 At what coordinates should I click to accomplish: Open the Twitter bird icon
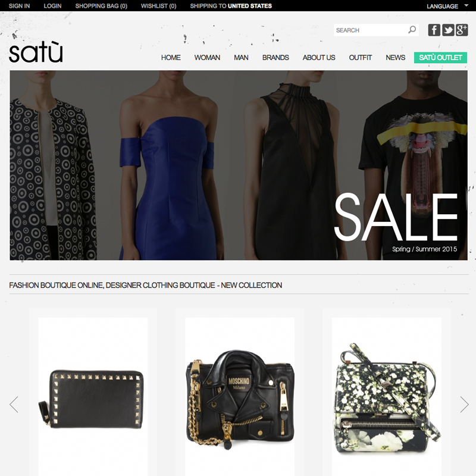click(448, 30)
